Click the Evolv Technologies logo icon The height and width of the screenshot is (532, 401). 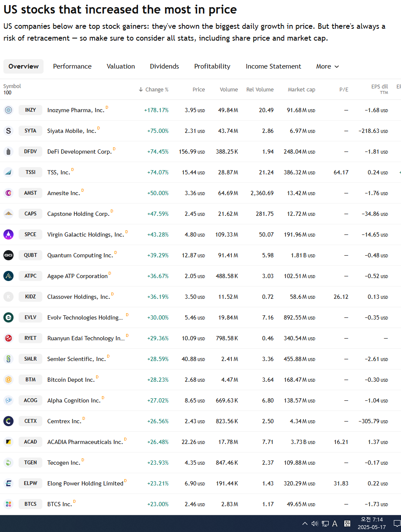click(x=8, y=317)
